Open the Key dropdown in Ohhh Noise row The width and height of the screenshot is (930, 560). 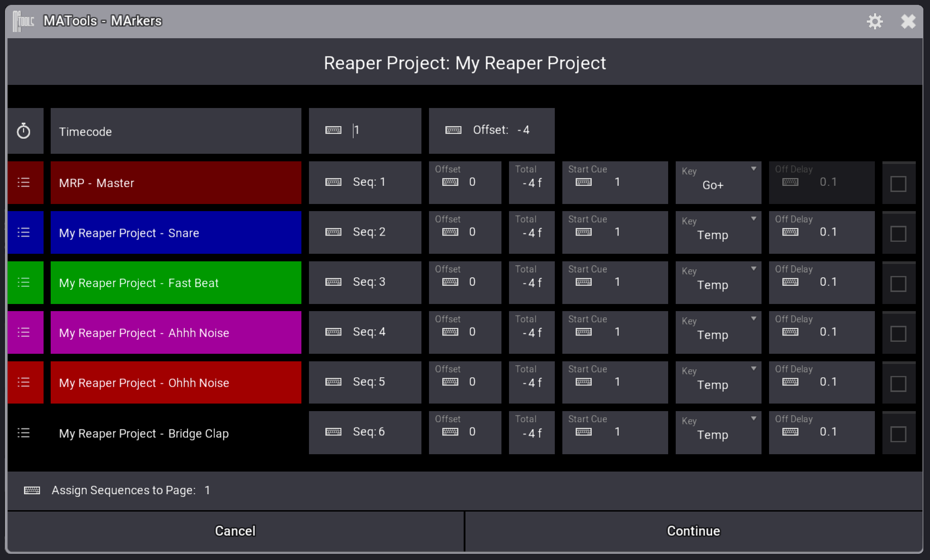click(718, 382)
